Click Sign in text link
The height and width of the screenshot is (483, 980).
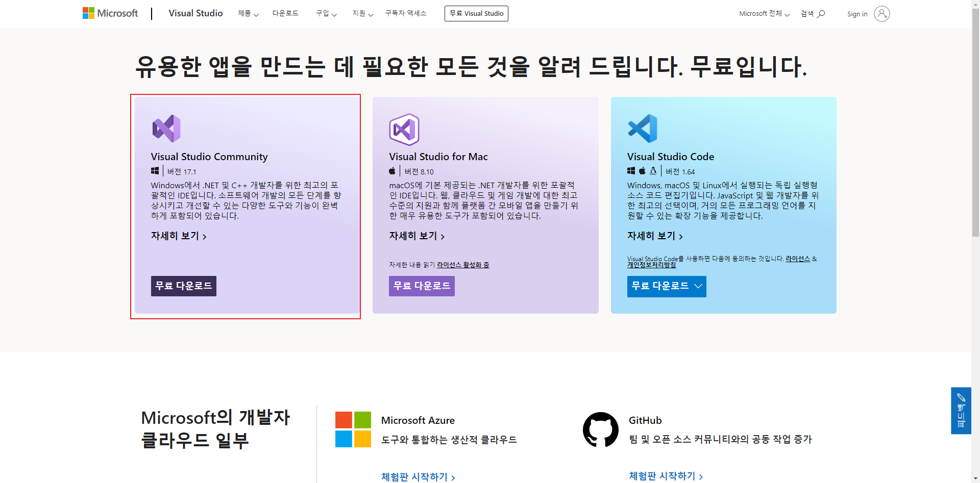point(857,14)
